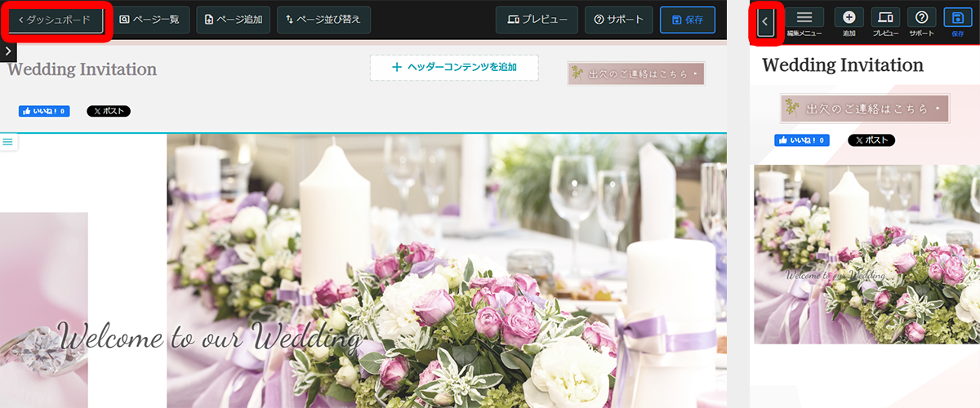Open サポート in desktop toolbar
The height and width of the screenshot is (408, 980).
(x=618, y=20)
